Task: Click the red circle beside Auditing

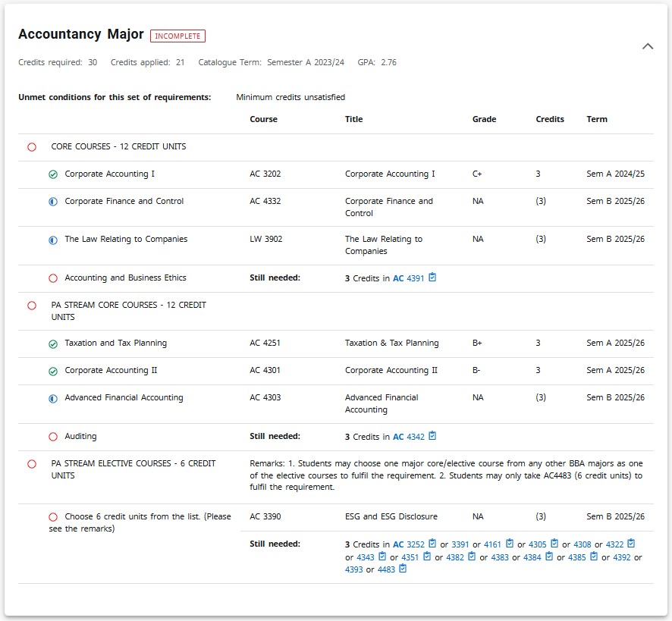Action: (x=53, y=437)
